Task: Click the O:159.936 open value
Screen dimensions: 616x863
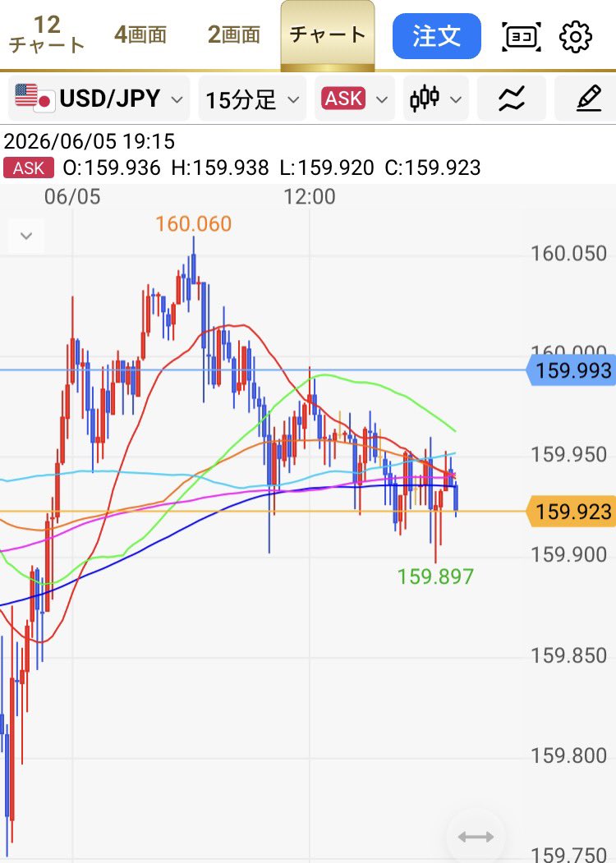Action: click(112, 168)
